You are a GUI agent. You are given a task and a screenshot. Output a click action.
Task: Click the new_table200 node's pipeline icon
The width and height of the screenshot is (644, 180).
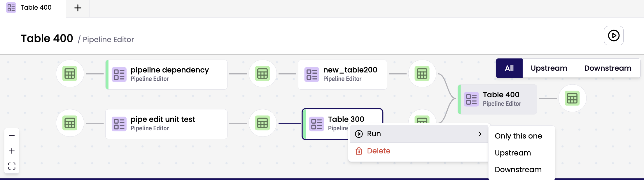(312, 75)
